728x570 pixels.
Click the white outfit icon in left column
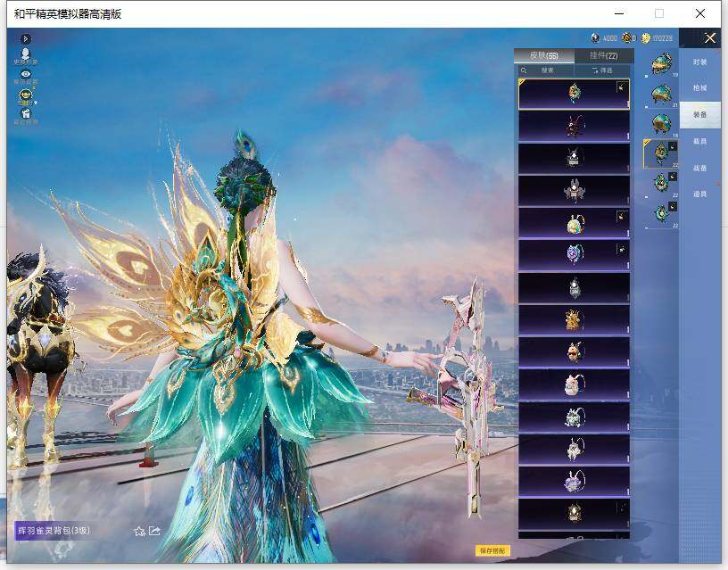tap(26, 115)
